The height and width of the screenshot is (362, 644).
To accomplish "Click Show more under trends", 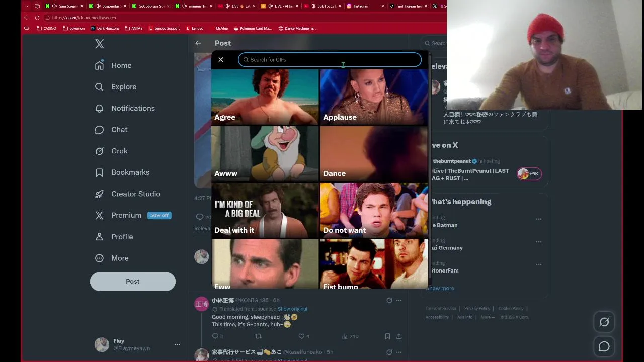I will click(440, 288).
